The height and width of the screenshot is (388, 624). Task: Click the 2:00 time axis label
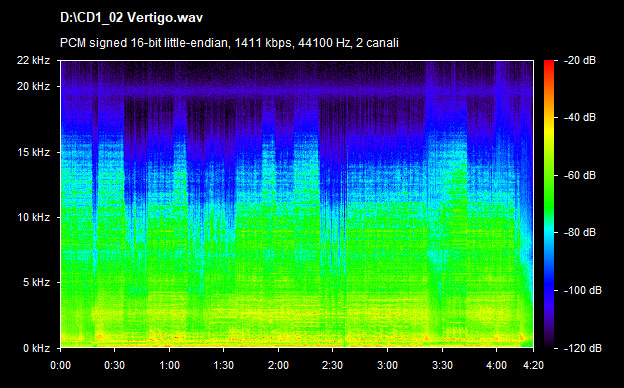278,365
